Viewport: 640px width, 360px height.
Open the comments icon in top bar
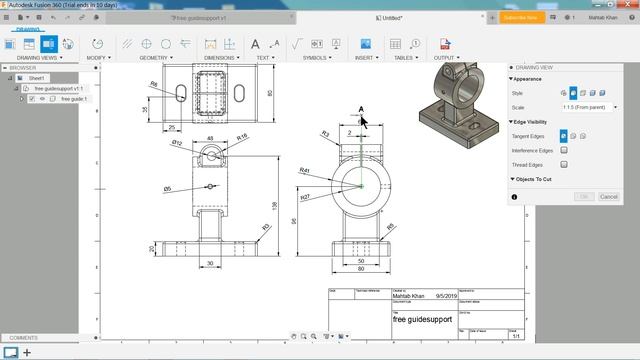[553, 18]
